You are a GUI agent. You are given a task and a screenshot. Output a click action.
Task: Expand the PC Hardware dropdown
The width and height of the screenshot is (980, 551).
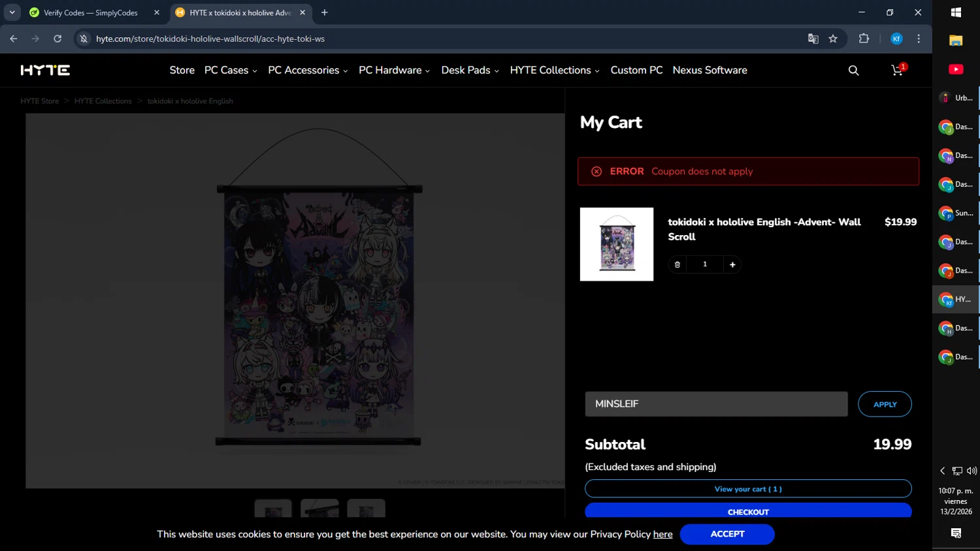click(394, 70)
